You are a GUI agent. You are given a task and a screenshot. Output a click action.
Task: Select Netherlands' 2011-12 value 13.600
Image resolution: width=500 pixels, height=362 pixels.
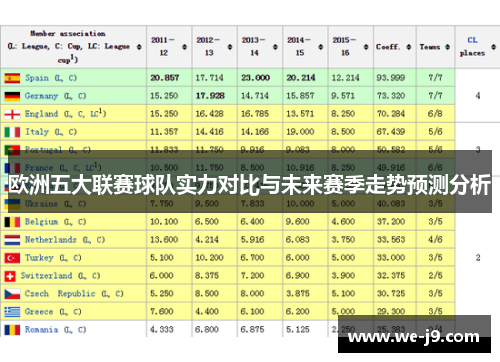pyautogui.click(x=164, y=240)
